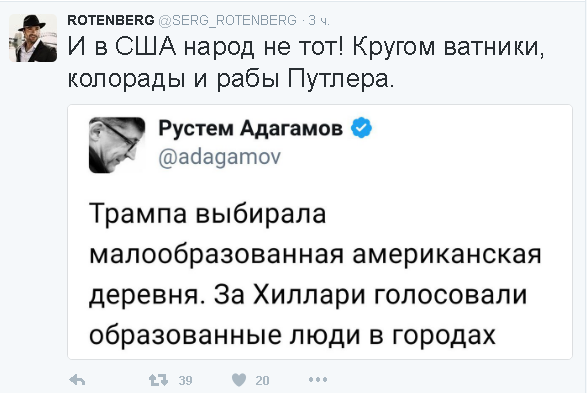Expand tweet by clicking 'И в США народ' text
The height and width of the screenshot is (393, 587).
tap(162, 48)
